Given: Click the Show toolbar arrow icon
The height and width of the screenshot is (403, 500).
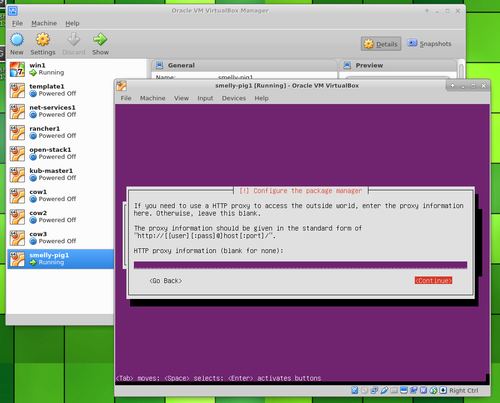Looking at the screenshot, I should (x=100, y=39).
